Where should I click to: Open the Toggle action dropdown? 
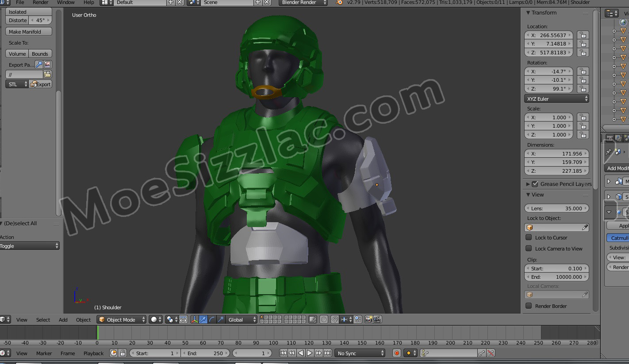(29, 246)
